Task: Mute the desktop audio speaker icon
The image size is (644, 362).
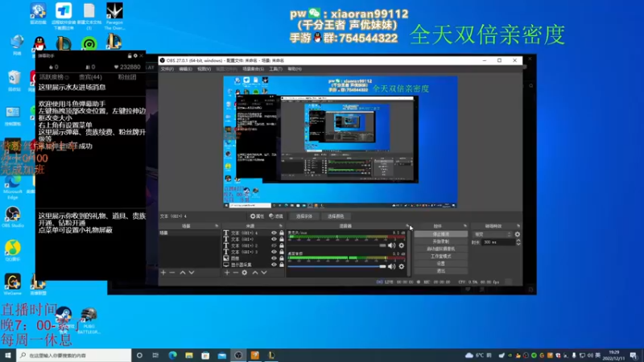Action: coord(392,266)
